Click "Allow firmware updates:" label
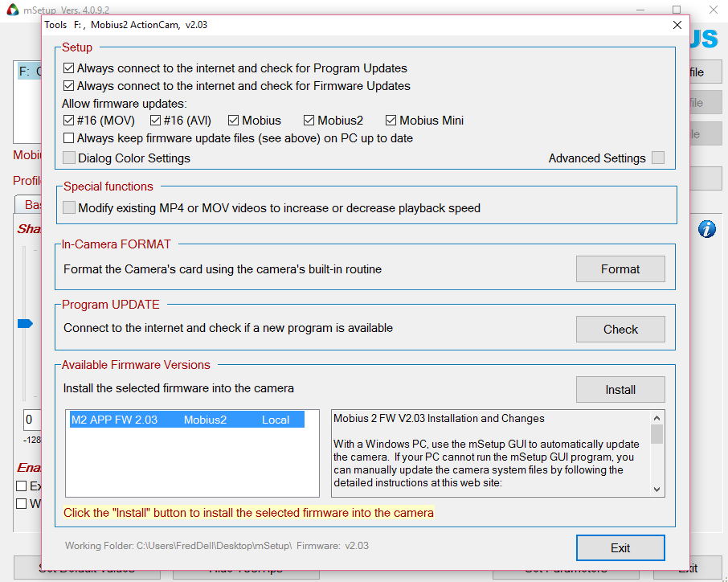The image size is (728, 582). pyautogui.click(x=125, y=103)
